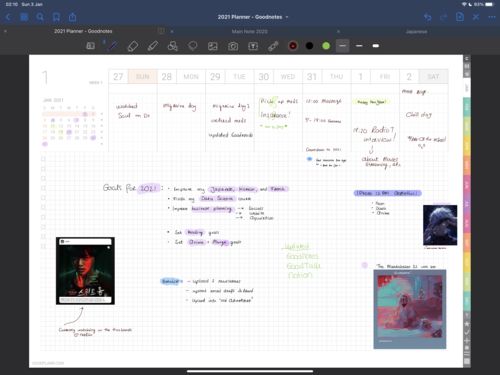The width and height of the screenshot is (500, 375).
Task: Open the 29 TUE day header
Action: coord(230,77)
